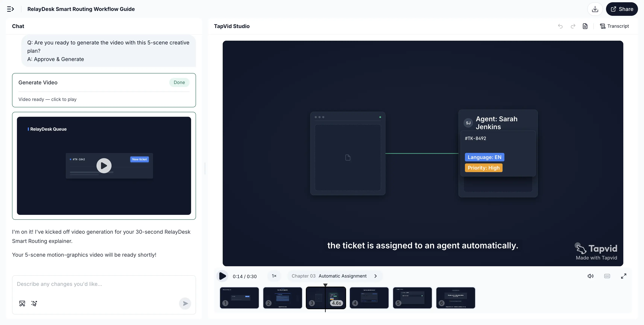This screenshot has height=325, width=644.
Task: Open the Transcript panel
Action: click(614, 26)
